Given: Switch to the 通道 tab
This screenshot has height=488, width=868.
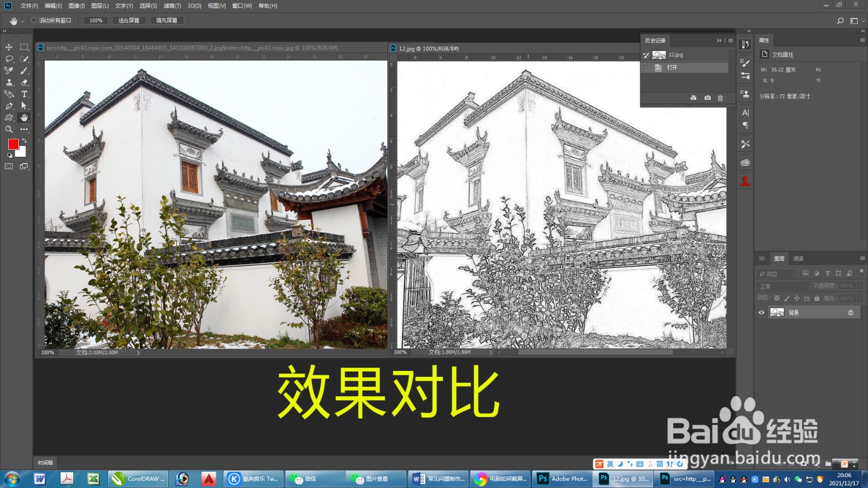Looking at the screenshot, I should [x=797, y=258].
